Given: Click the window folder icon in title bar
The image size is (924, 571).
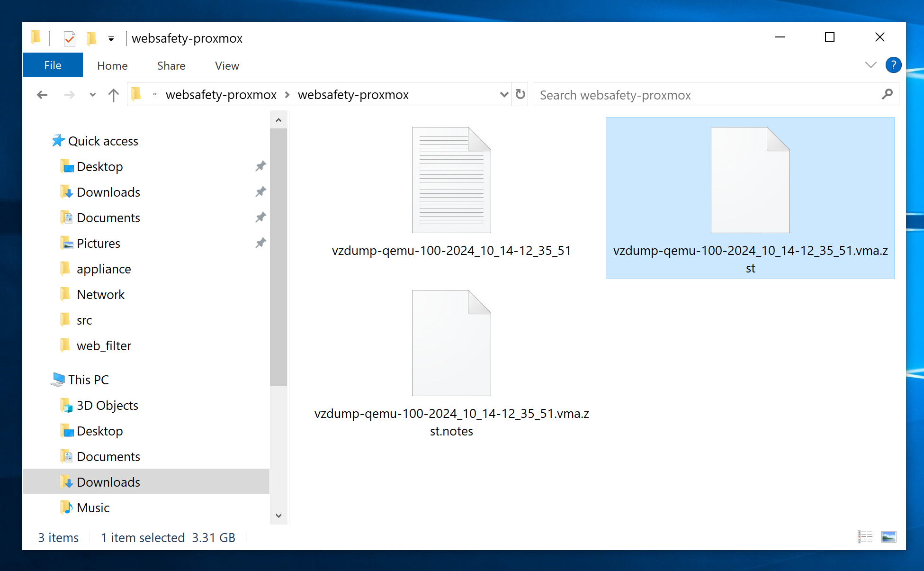Looking at the screenshot, I should point(36,37).
